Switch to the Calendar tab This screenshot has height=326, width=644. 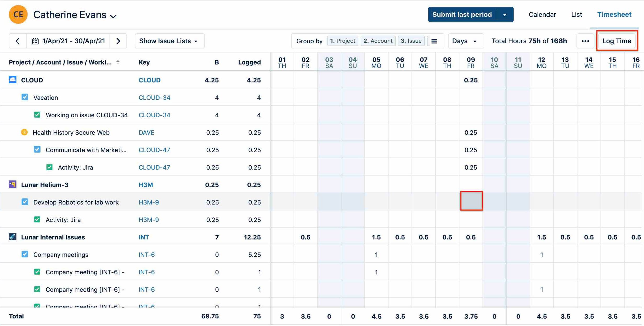tap(542, 14)
